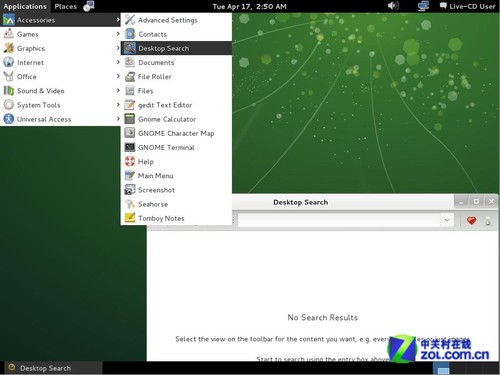The height and width of the screenshot is (375, 500).
Task: Expand the Sound & Video submenu arrow
Action: tap(118, 91)
